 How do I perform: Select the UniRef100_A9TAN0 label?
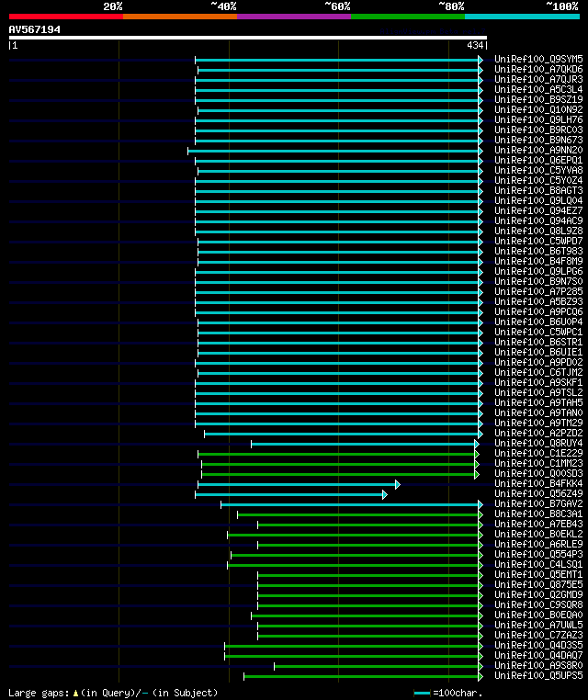click(538, 412)
